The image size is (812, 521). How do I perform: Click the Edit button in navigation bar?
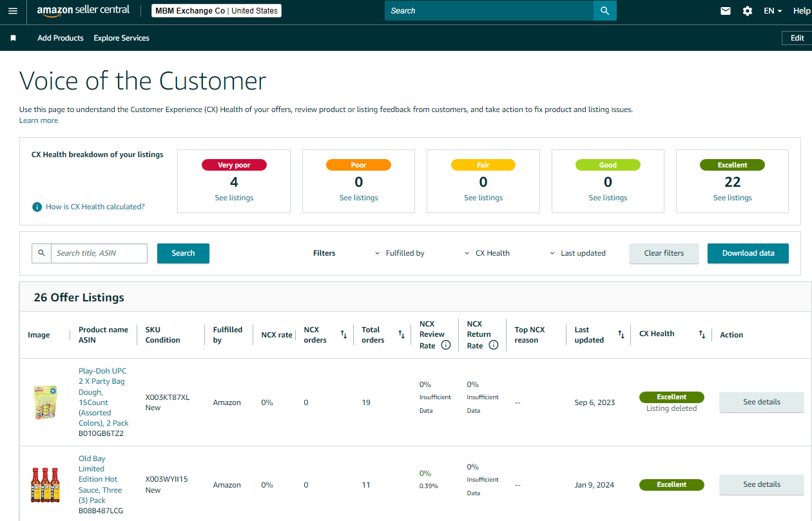tap(797, 38)
